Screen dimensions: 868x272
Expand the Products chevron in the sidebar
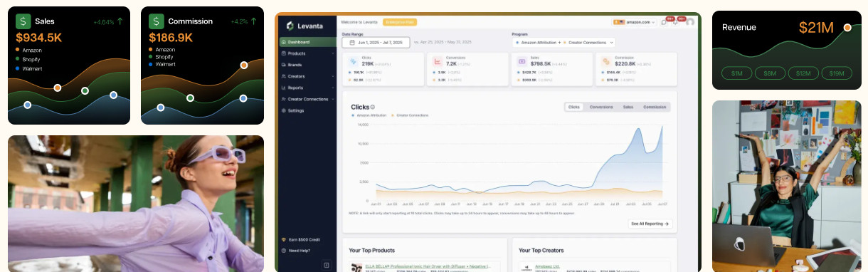click(333, 53)
